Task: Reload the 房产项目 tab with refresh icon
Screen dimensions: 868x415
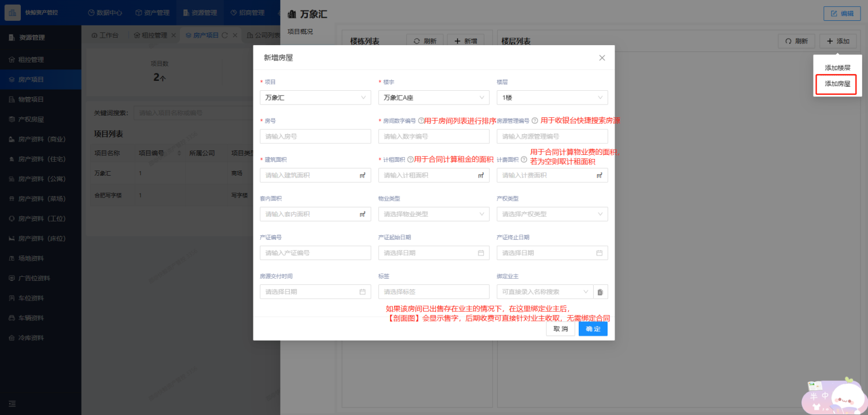Action: pyautogui.click(x=225, y=35)
